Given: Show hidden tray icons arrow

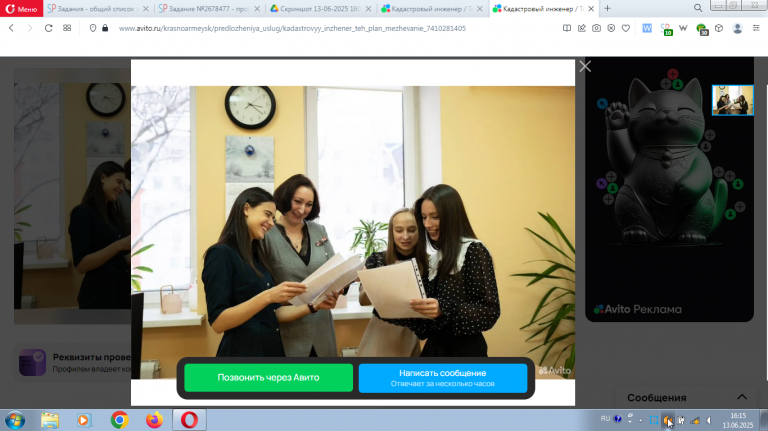Looking at the screenshot, I should click(641, 420).
